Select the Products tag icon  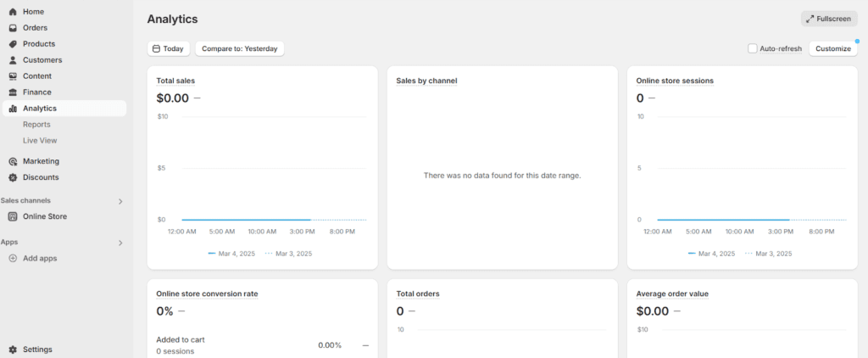click(13, 44)
